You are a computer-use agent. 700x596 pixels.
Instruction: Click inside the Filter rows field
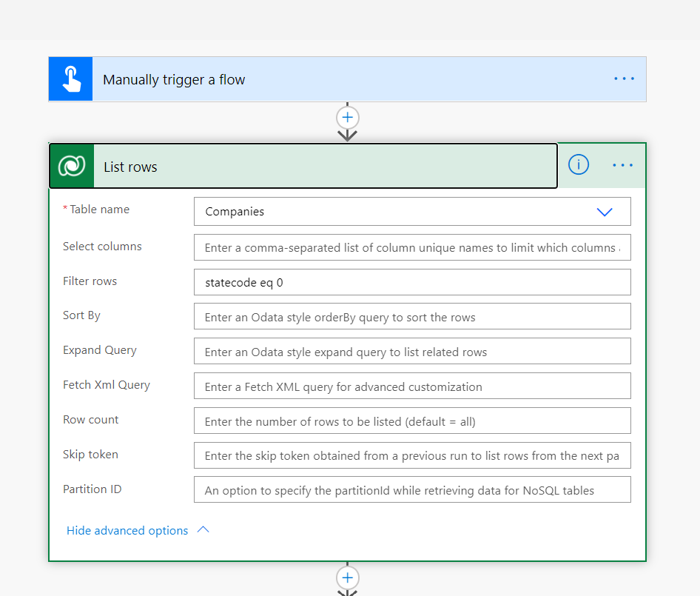click(411, 282)
